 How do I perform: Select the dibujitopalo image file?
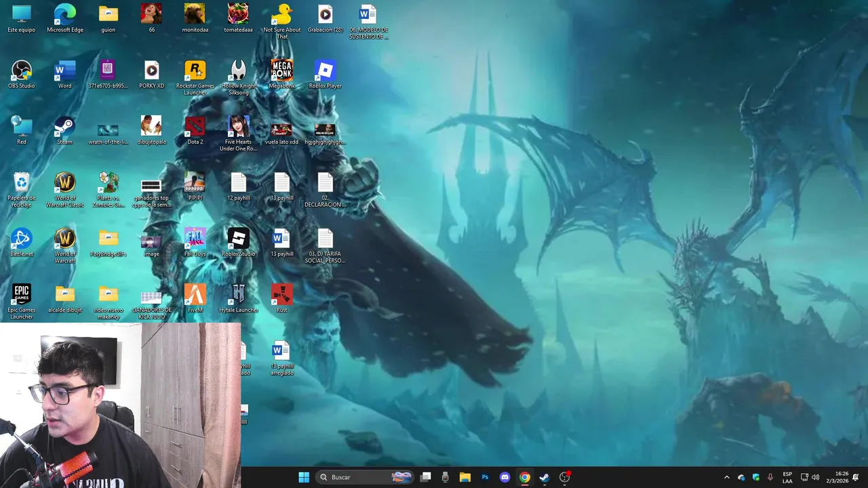151,131
